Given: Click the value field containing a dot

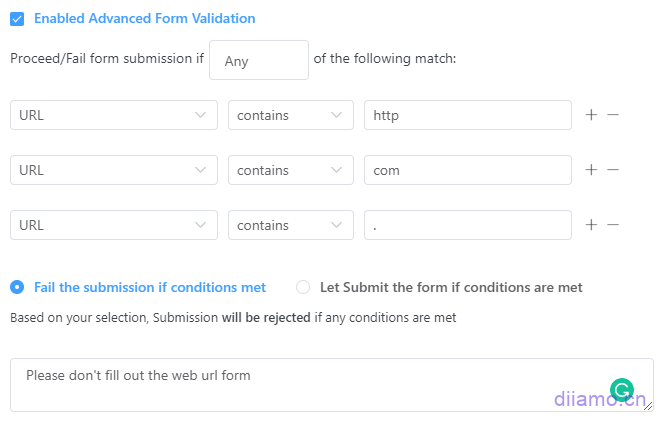Looking at the screenshot, I should (467, 225).
